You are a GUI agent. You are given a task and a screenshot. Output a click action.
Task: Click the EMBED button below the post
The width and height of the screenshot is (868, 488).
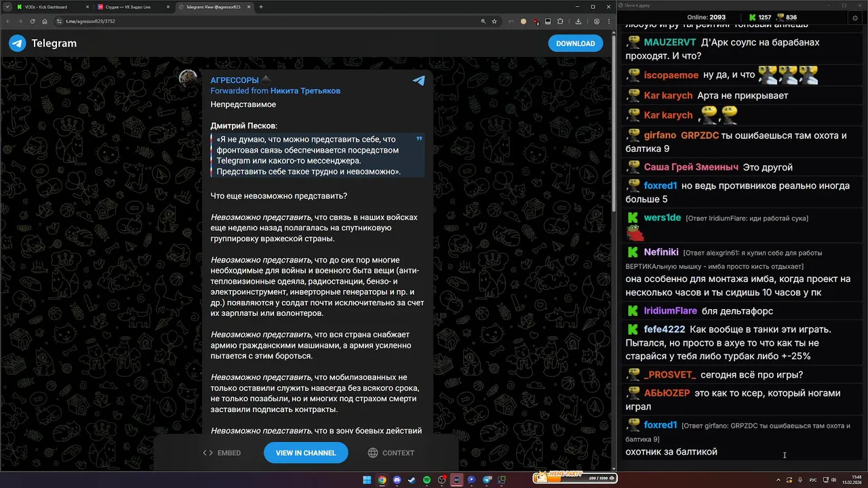(x=222, y=453)
